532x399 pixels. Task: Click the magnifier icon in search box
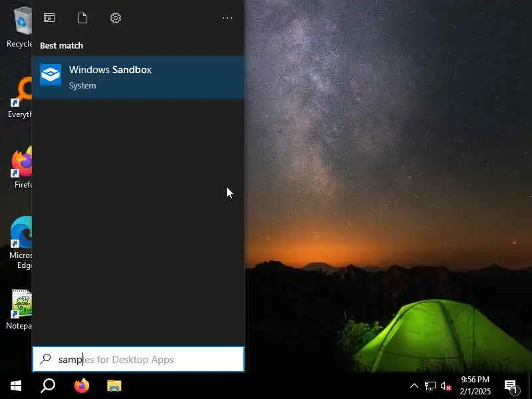point(45,359)
